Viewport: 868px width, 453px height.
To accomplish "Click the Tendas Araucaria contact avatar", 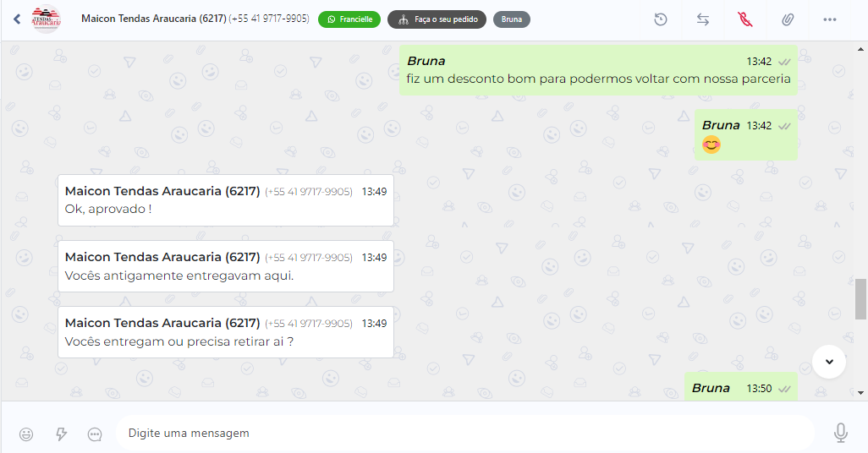I will [46, 19].
